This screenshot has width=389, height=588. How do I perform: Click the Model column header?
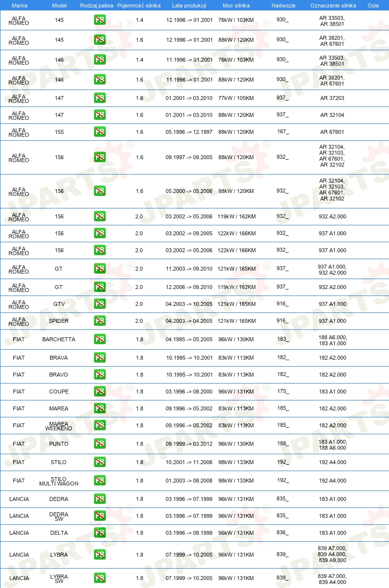[x=59, y=5]
